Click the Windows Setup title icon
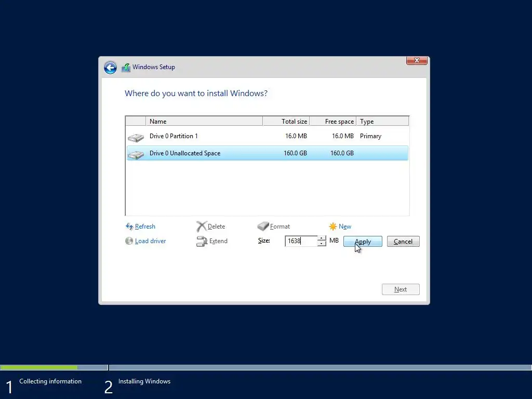Viewport: 532px width, 399px height. coord(126,68)
